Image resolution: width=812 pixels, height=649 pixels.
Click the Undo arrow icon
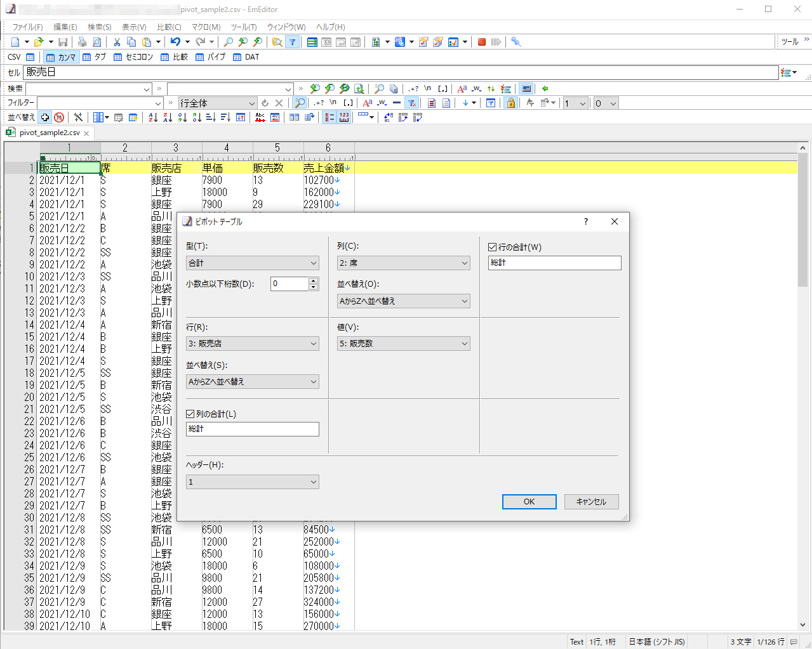(175, 42)
